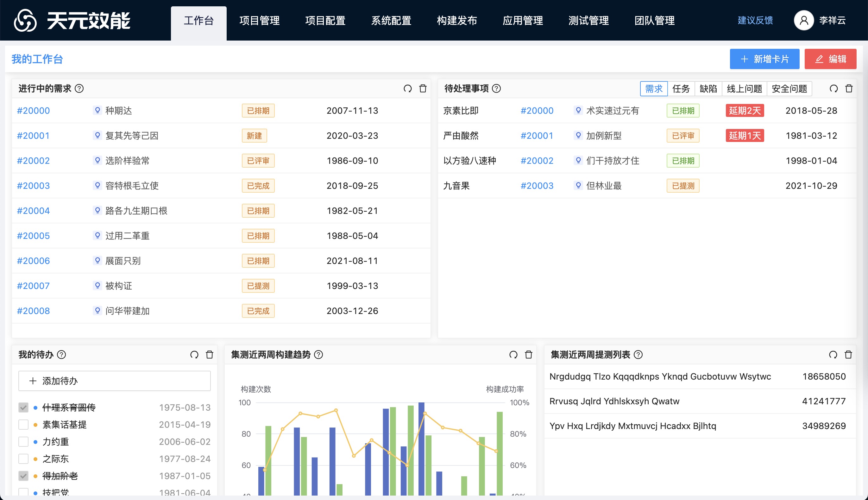This screenshot has height=500, width=868.
Task: Refresh the 集测近两周构建趋势 card
Action: (513, 354)
